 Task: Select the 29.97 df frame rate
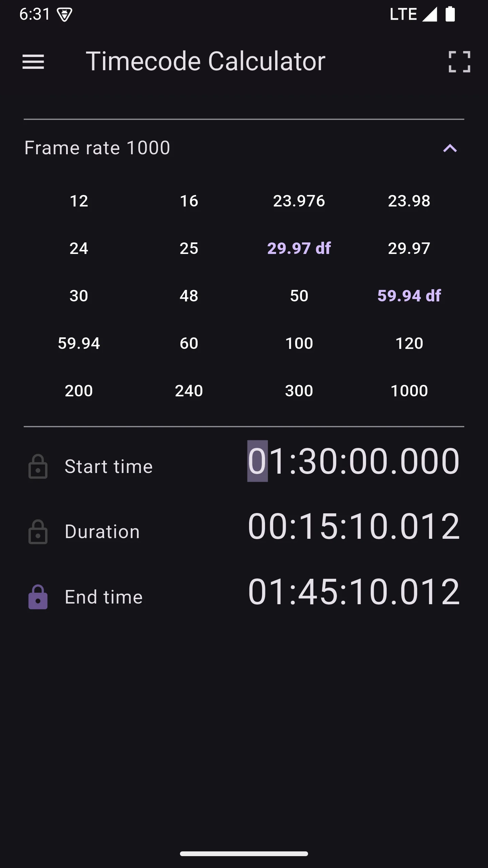click(x=299, y=248)
